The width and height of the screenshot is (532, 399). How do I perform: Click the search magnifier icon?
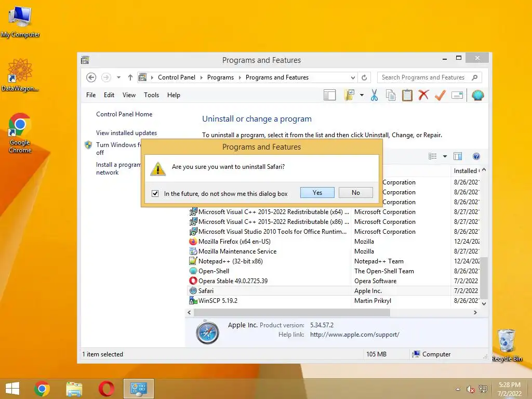tap(474, 77)
